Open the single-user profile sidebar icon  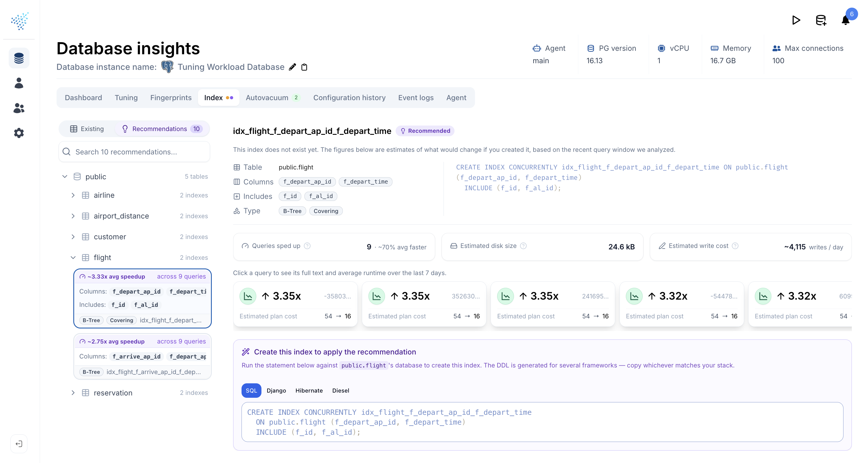[x=19, y=83]
